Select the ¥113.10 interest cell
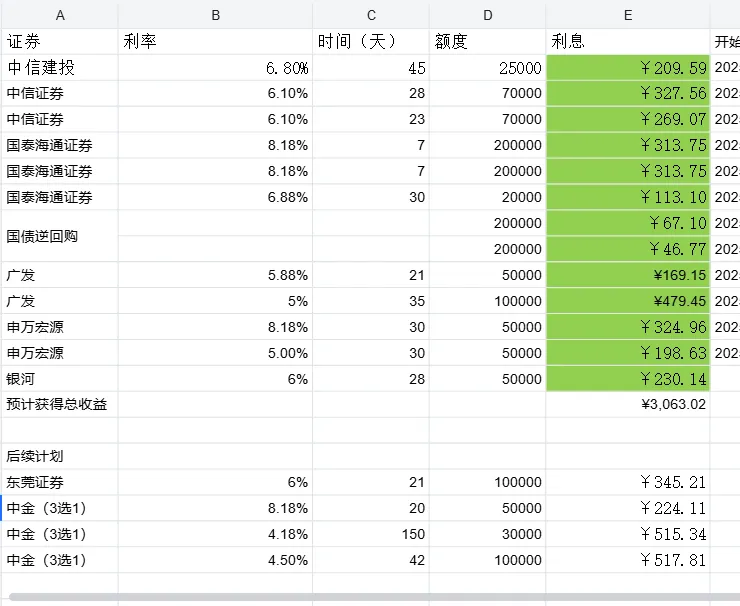 [x=628, y=197]
